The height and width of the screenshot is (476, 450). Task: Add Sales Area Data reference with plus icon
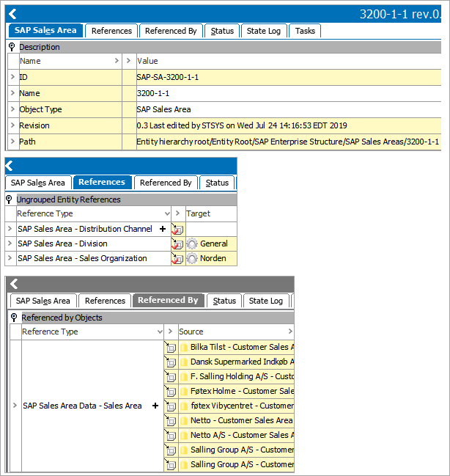155,406
